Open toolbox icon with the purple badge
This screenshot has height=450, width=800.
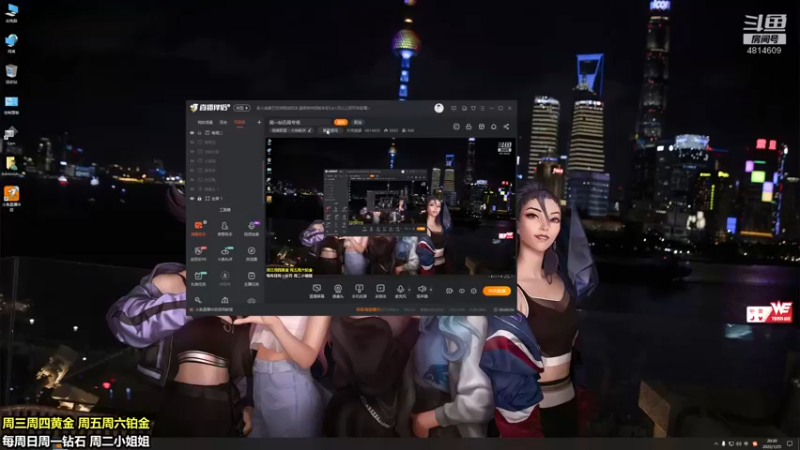(x=252, y=228)
